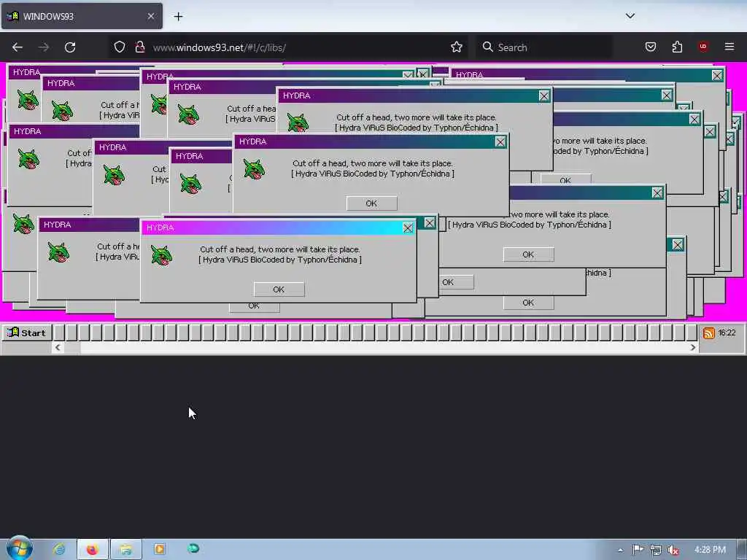Bookmark this page with the star

tap(457, 47)
